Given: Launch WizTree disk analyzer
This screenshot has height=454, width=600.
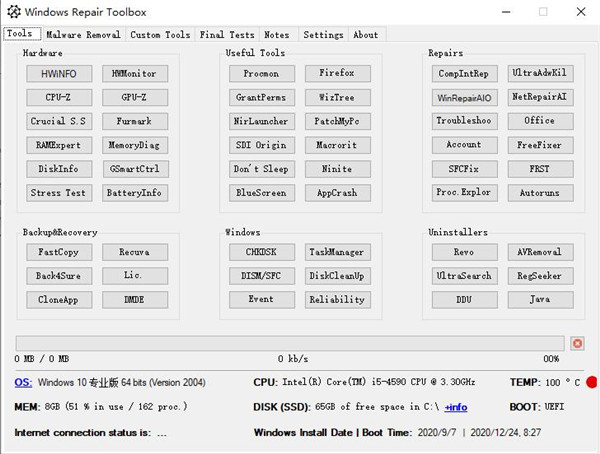Looking at the screenshot, I should [336, 97].
